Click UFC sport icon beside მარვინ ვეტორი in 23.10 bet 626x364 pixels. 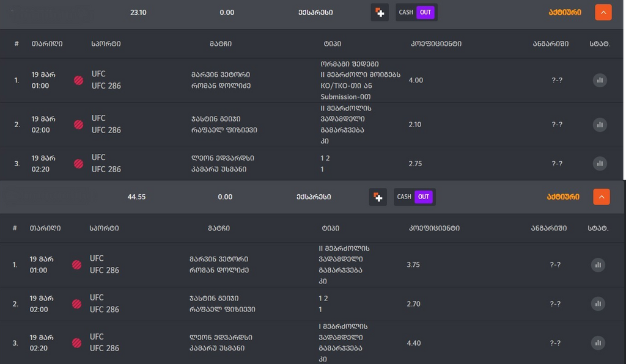78,80
